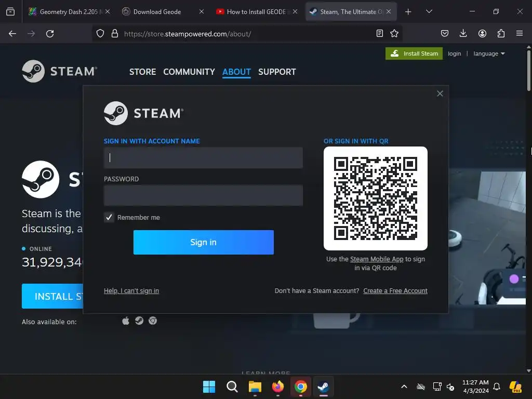This screenshot has height=399, width=532.
Task: Switch to Firefox in the taskbar
Action: click(x=278, y=387)
